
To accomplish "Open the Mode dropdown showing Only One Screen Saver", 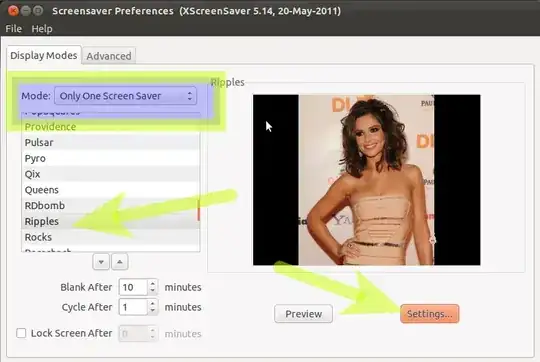I will [125, 96].
